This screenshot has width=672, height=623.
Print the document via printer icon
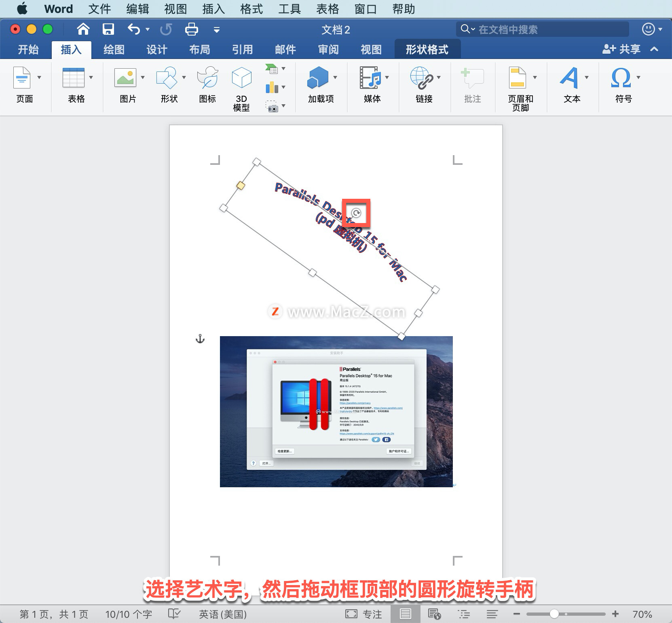coord(191,29)
